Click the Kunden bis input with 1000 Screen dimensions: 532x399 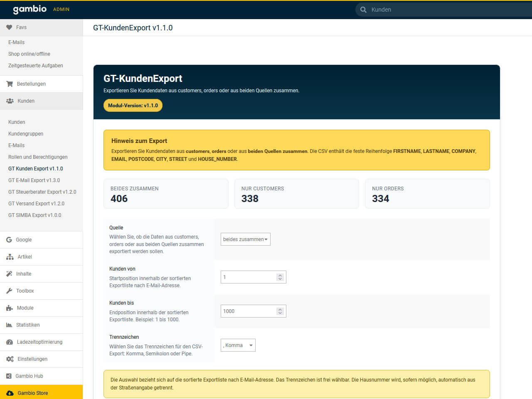248,311
